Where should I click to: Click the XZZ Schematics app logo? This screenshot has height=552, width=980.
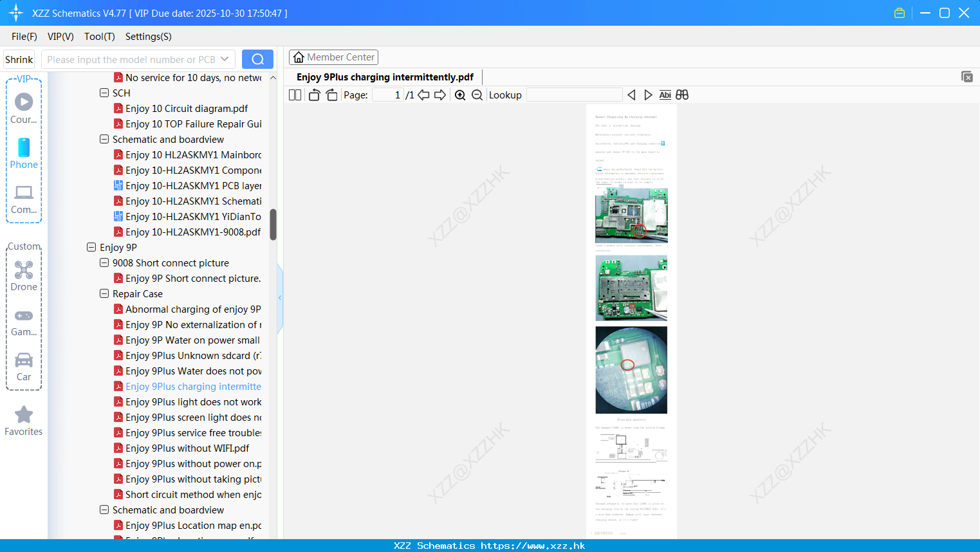click(x=15, y=13)
